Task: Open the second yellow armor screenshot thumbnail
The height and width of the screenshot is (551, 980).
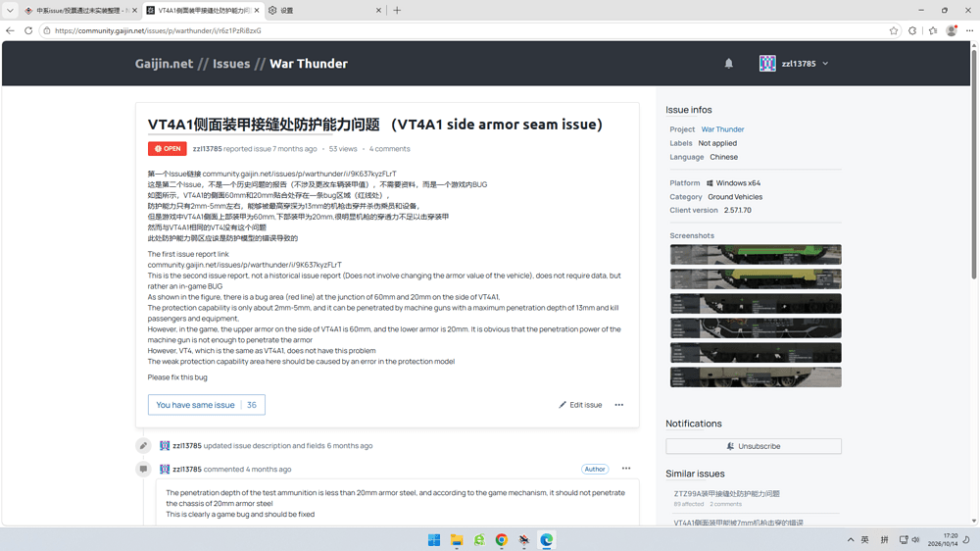Action: tap(756, 279)
